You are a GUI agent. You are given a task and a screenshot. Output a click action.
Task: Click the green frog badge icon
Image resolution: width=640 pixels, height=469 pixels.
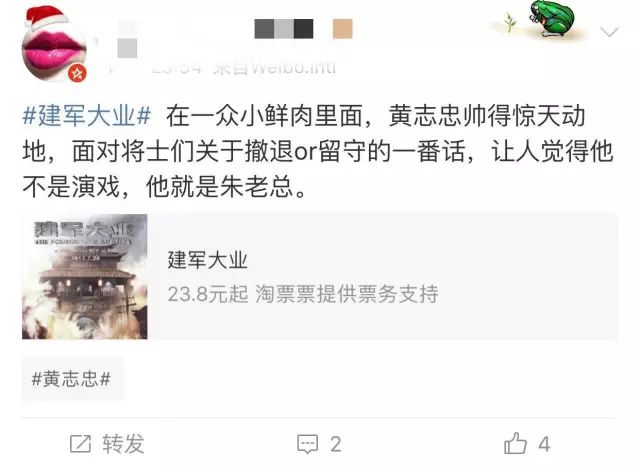(551, 19)
